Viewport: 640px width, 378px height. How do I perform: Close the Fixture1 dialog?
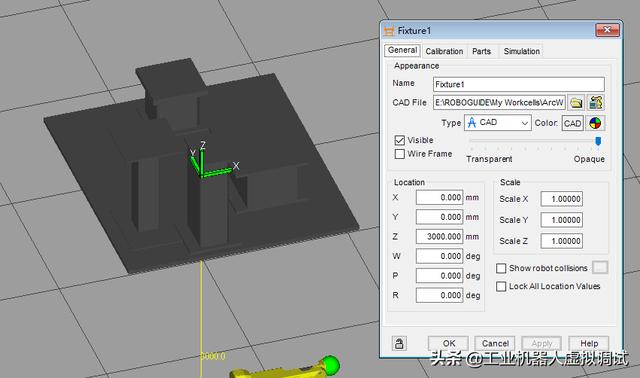[x=607, y=30]
